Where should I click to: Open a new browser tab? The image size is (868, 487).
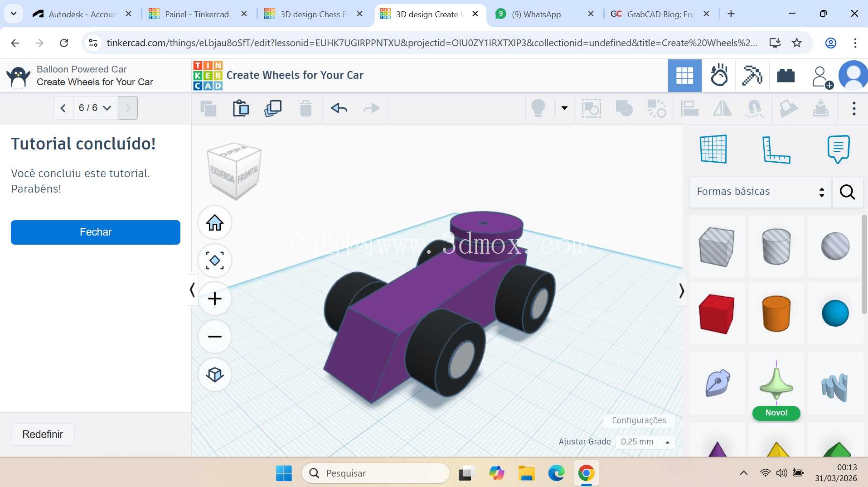click(731, 14)
